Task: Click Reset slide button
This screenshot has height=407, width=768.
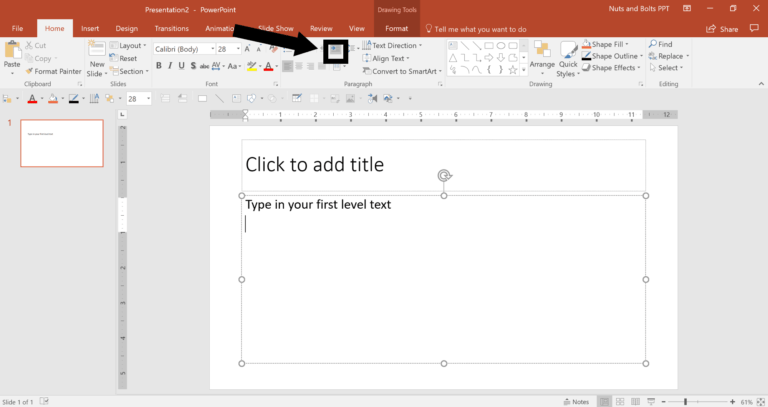Action: [x=123, y=58]
